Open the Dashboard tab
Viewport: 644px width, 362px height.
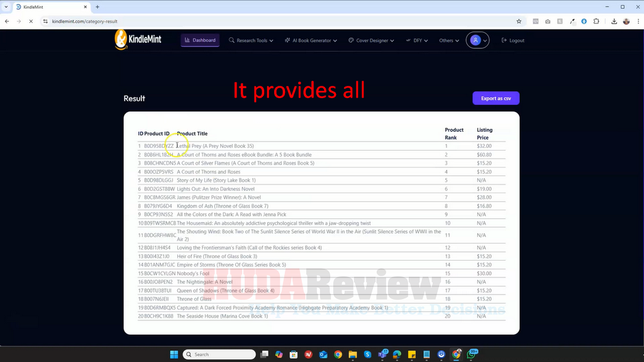[x=200, y=40]
